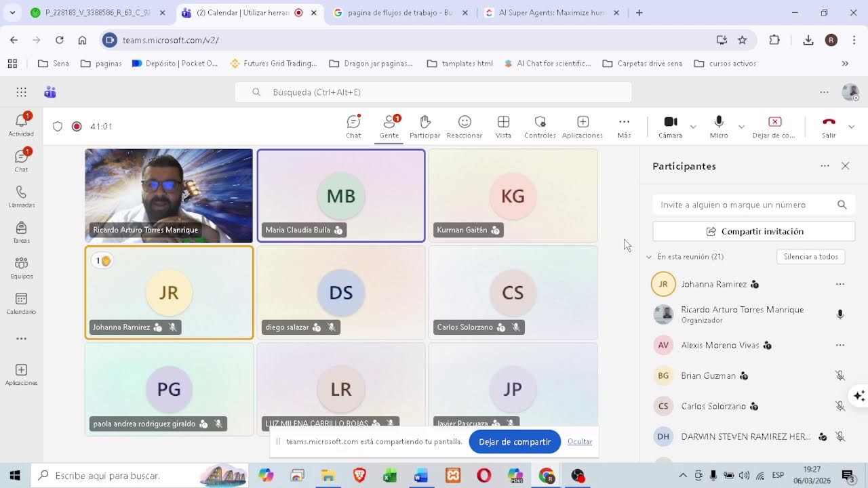Open the Sena bookmarks folder

pyautogui.click(x=54, y=64)
